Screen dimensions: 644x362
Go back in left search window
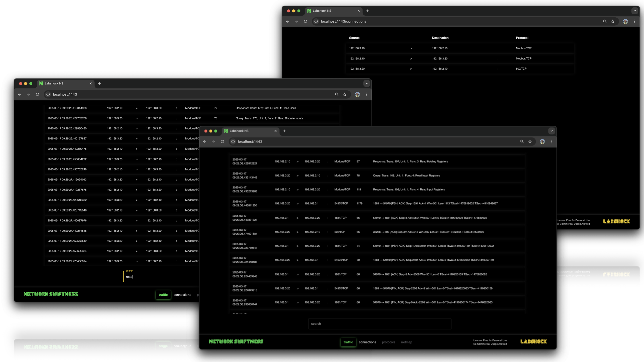click(x=19, y=94)
